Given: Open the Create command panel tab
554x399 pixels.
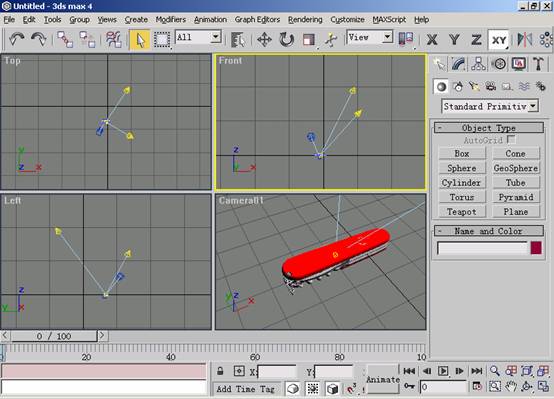Looking at the screenshot, I should tap(439, 64).
